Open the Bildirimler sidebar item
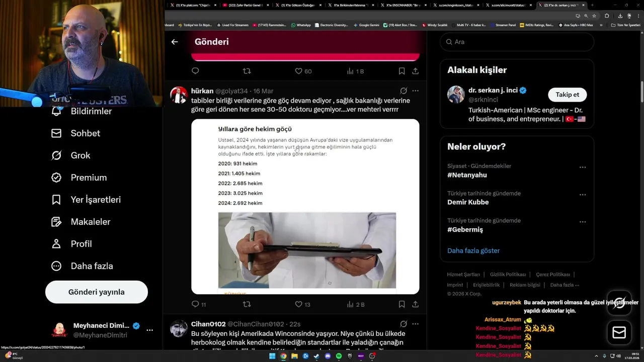The image size is (644, 362). [82, 111]
